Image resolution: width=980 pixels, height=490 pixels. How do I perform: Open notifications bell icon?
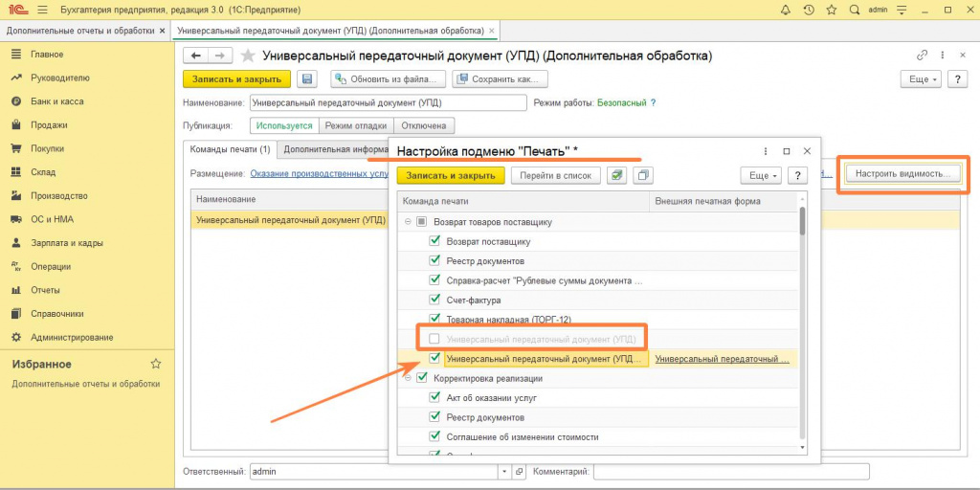(x=786, y=10)
